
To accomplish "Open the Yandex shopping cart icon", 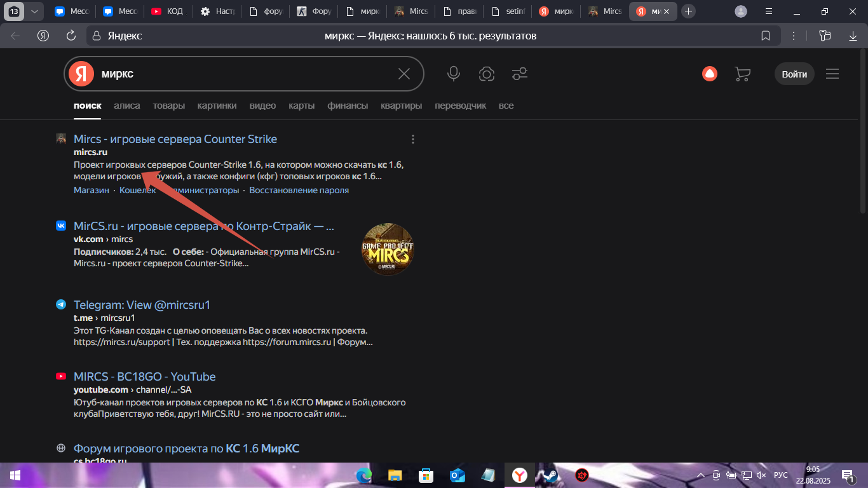I will [742, 74].
